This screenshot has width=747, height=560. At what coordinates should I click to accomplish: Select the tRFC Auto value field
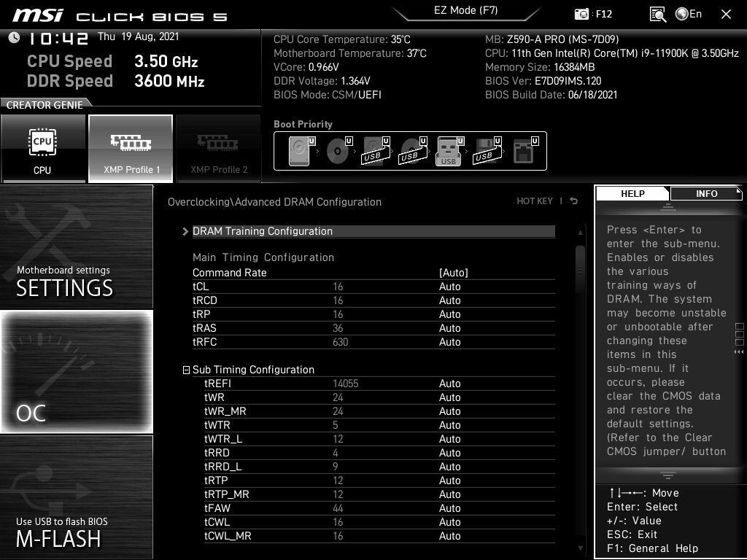[449, 342]
